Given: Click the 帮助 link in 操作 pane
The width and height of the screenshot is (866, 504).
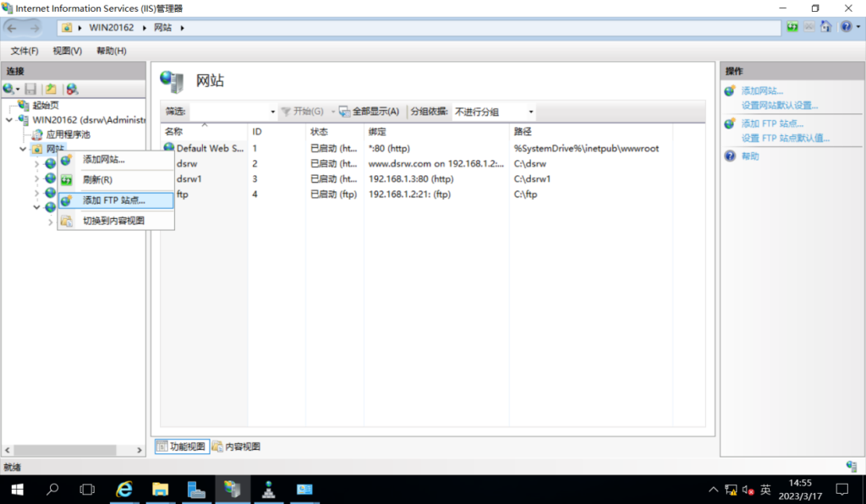Looking at the screenshot, I should [750, 156].
